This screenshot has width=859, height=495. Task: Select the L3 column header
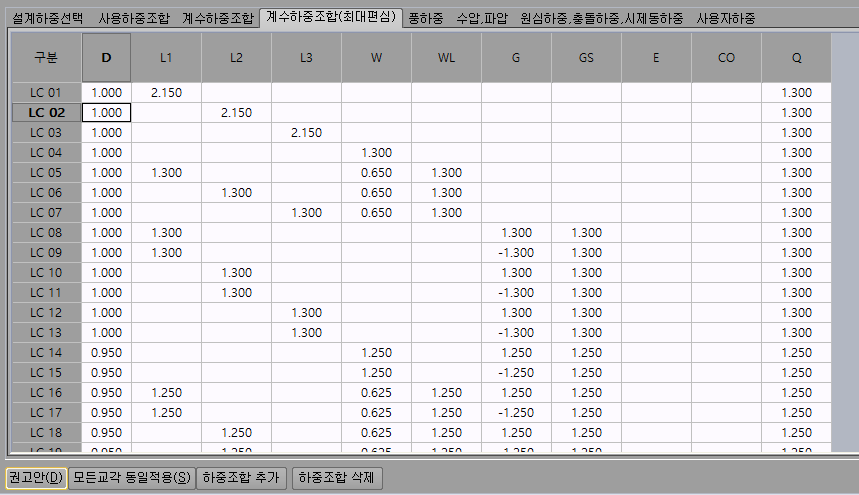[x=306, y=57]
